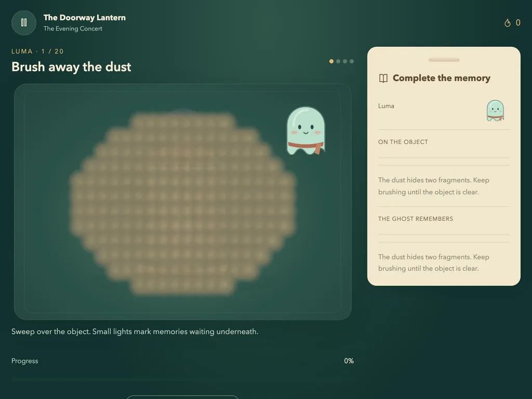Click the dust hint under "THE GHOST REMEMBERS"
The height and width of the screenshot is (399, 532).
434,262
